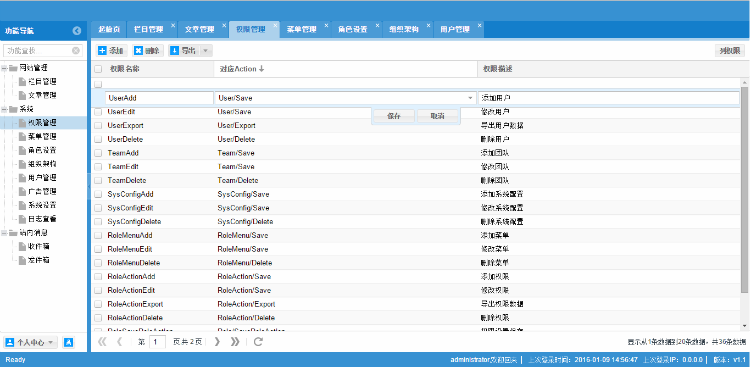Click the 列权限 button at top right
This screenshot has height=367, width=750.
point(730,51)
